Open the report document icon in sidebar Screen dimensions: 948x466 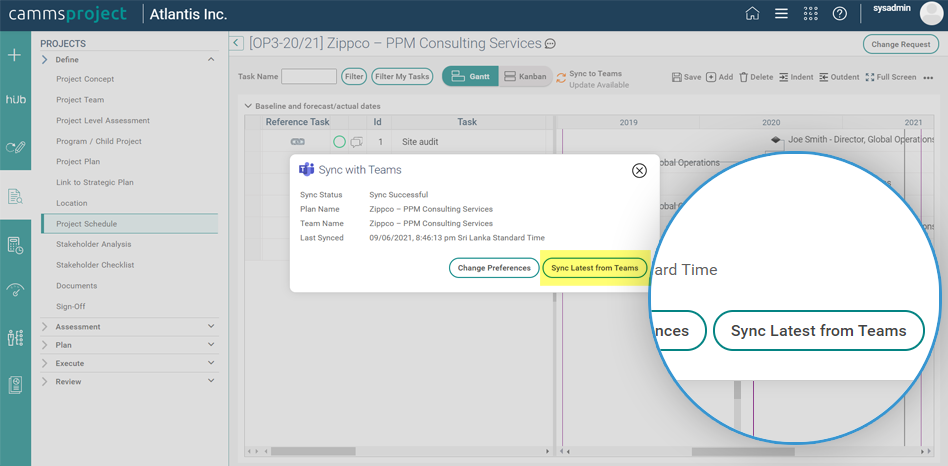(x=15, y=385)
